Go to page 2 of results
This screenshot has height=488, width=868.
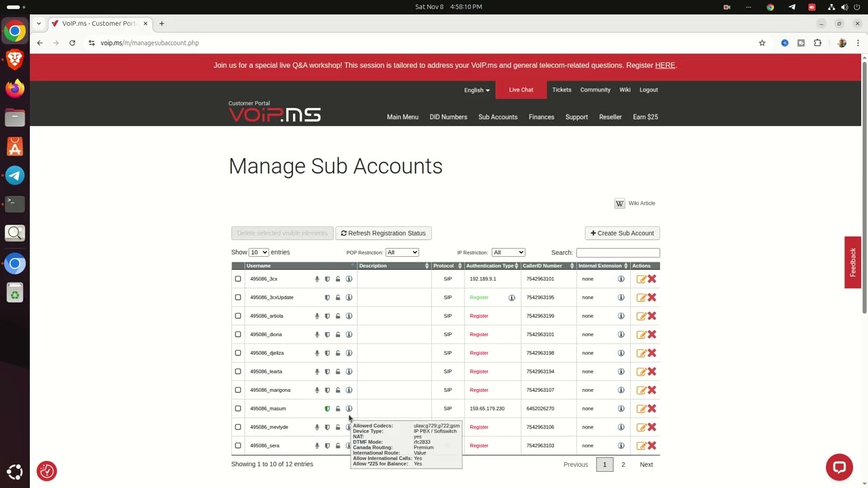[x=623, y=465]
